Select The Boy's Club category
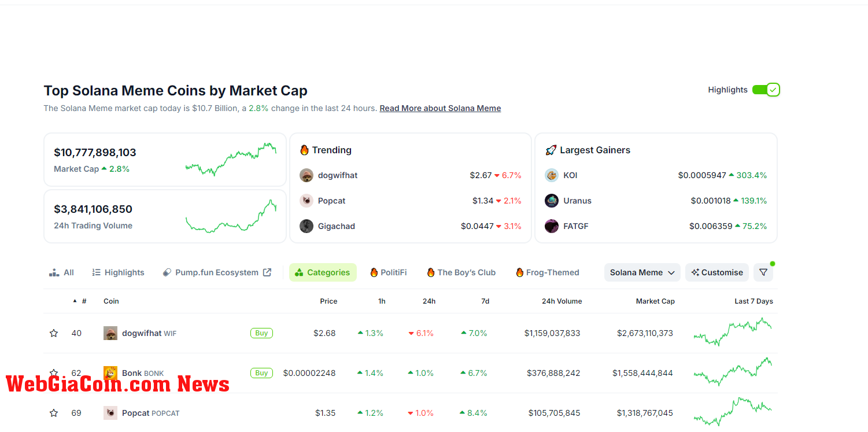This screenshot has height=432, width=868. [x=461, y=272]
